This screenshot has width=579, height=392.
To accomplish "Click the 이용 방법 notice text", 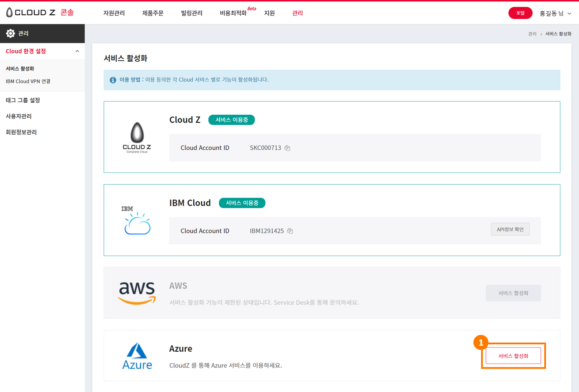I will [194, 80].
